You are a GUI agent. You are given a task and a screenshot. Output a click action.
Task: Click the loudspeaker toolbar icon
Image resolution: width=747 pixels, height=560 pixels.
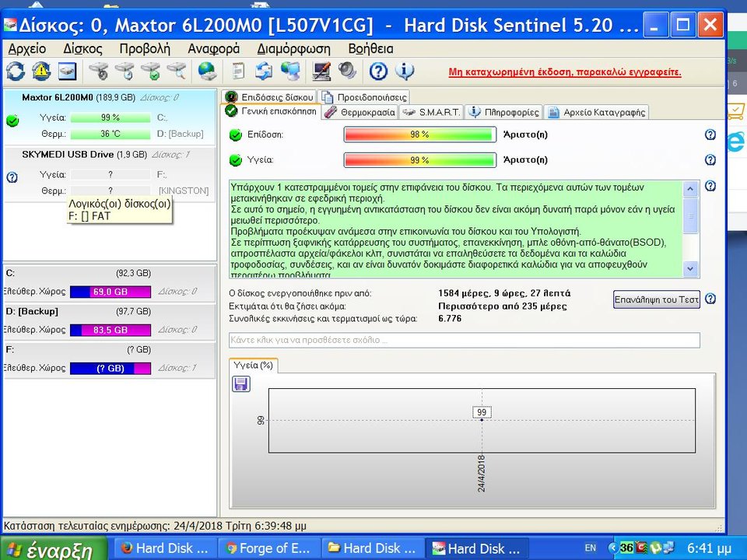coord(347,72)
